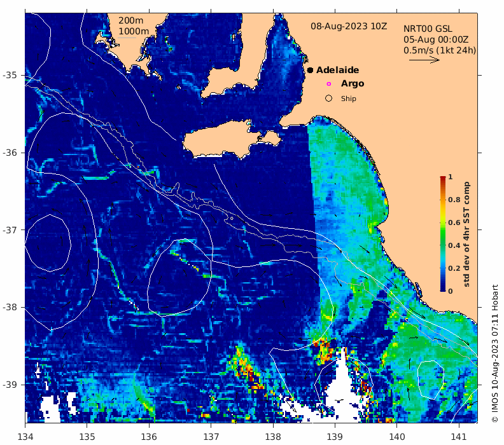Viewport: 504px width, 445px height.
Task: Click the -39 latitude axis label
Action: point(10,385)
